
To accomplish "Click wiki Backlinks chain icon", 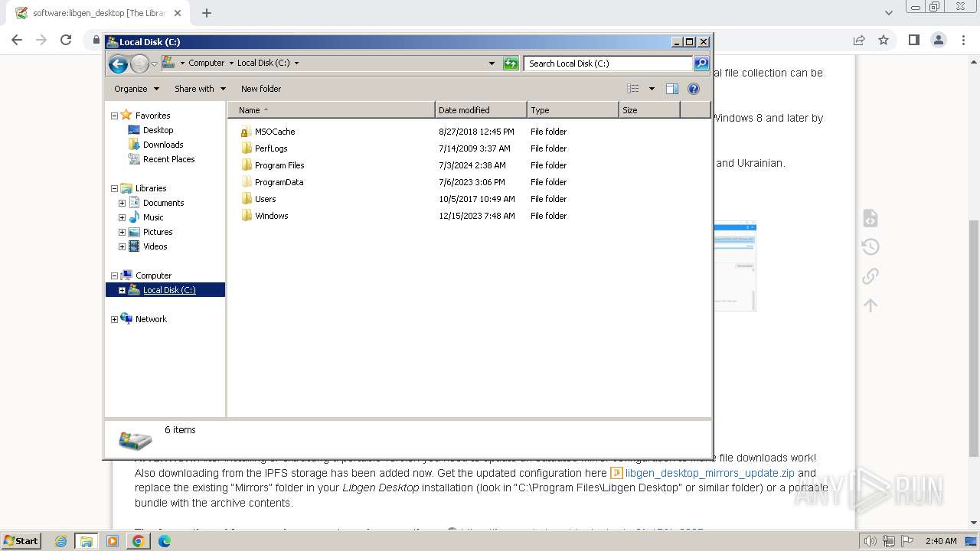I will tap(870, 275).
